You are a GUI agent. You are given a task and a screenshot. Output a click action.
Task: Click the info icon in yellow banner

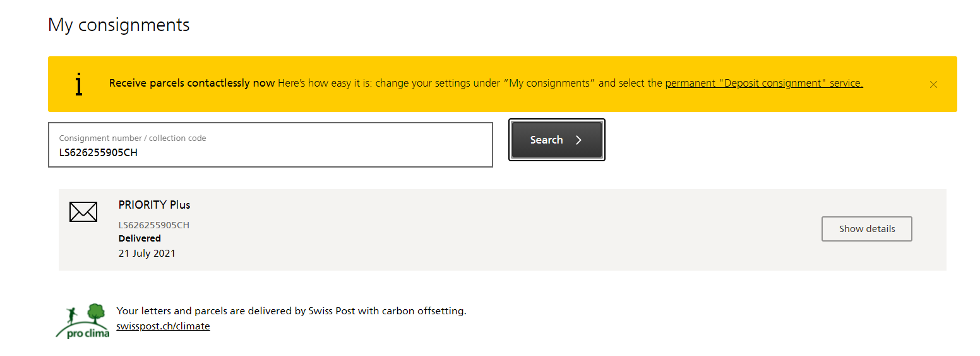point(78,84)
